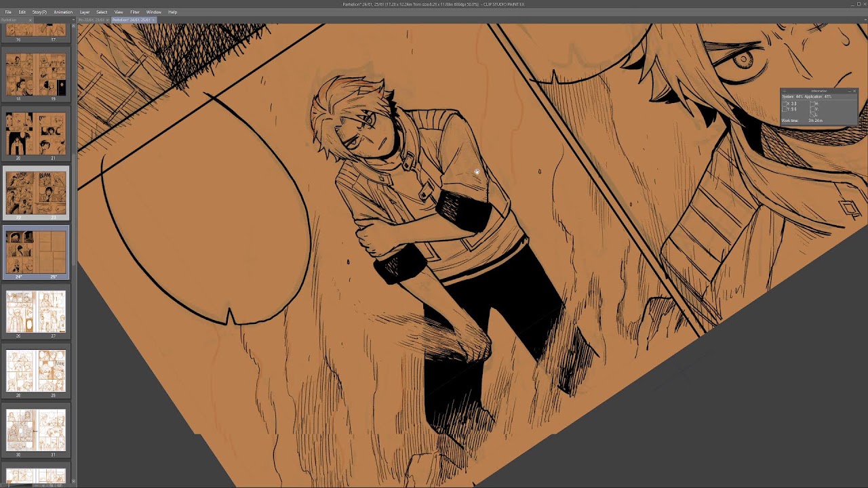Select page spread 28-29 thumbnail
This screenshot has height=488, width=868.
click(36, 371)
